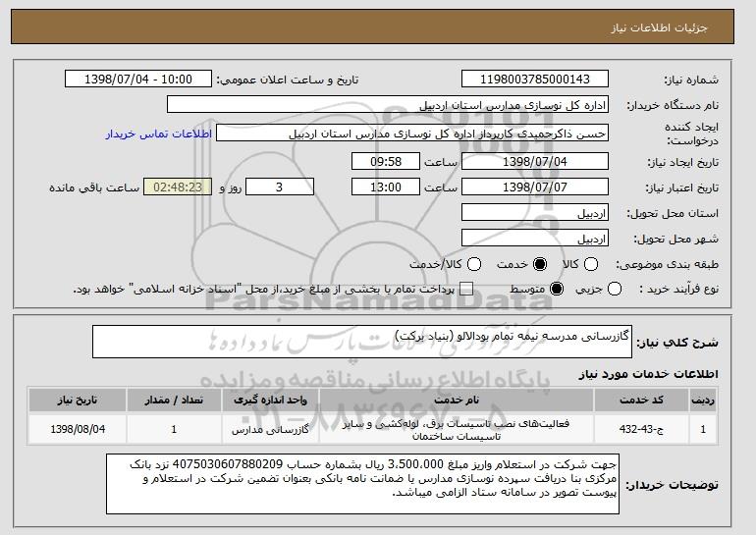The image size is (756, 535).
Task: Click the شماره نیاز field 1198003785000143
Action: click(x=535, y=80)
